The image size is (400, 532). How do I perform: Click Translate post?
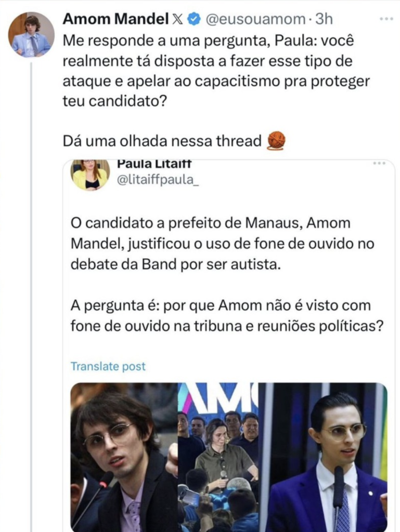coord(108,366)
